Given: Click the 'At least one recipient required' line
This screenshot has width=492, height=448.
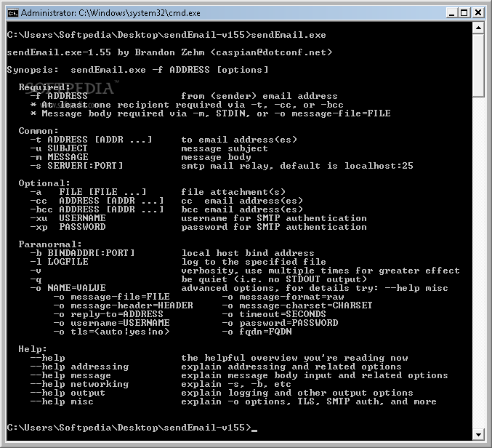Looking at the screenshot, I should tap(187, 105).
